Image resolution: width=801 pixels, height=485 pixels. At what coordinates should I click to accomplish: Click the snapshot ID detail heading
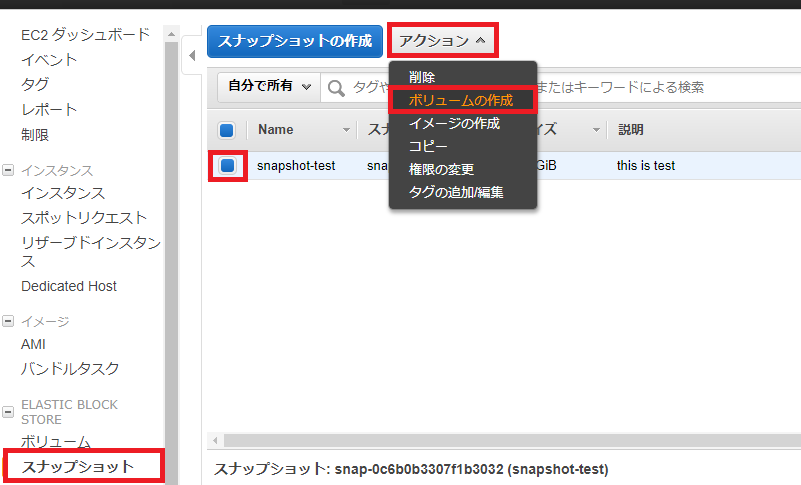click(x=411, y=469)
